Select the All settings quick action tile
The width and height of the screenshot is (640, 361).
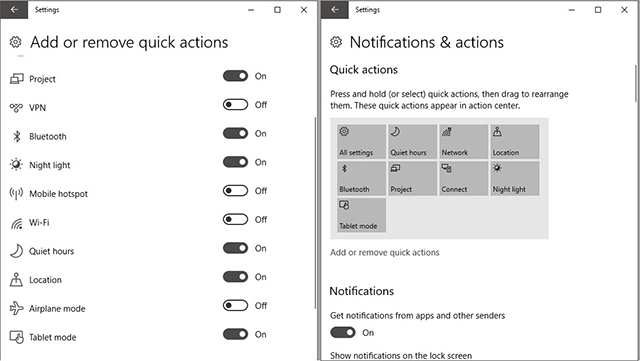click(361, 142)
